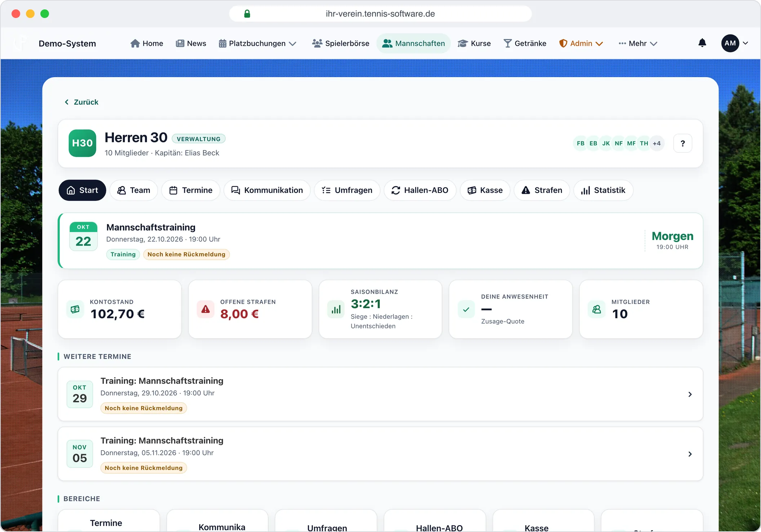Open the News navigation item
The height and width of the screenshot is (532, 761).
click(191, 43)
